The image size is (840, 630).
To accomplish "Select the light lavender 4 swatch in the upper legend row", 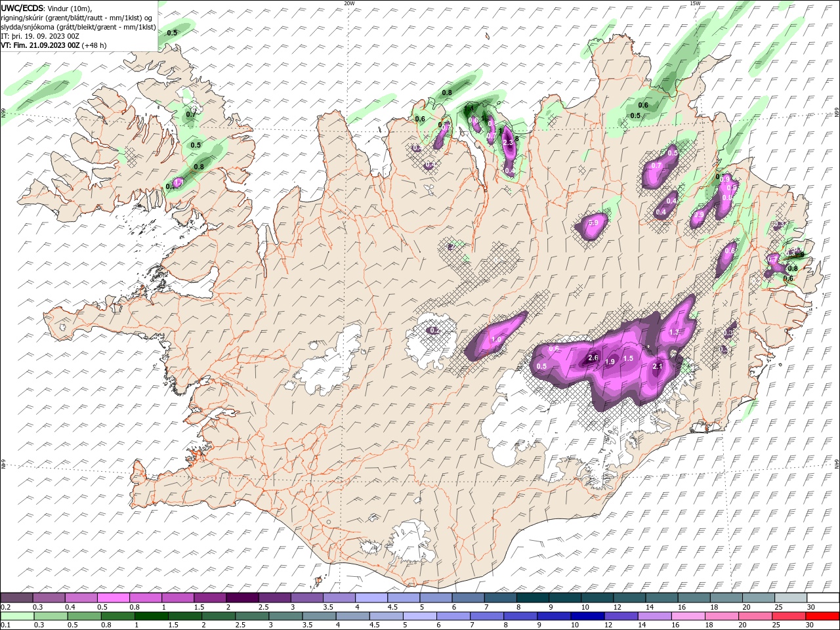I will [370, 598].
